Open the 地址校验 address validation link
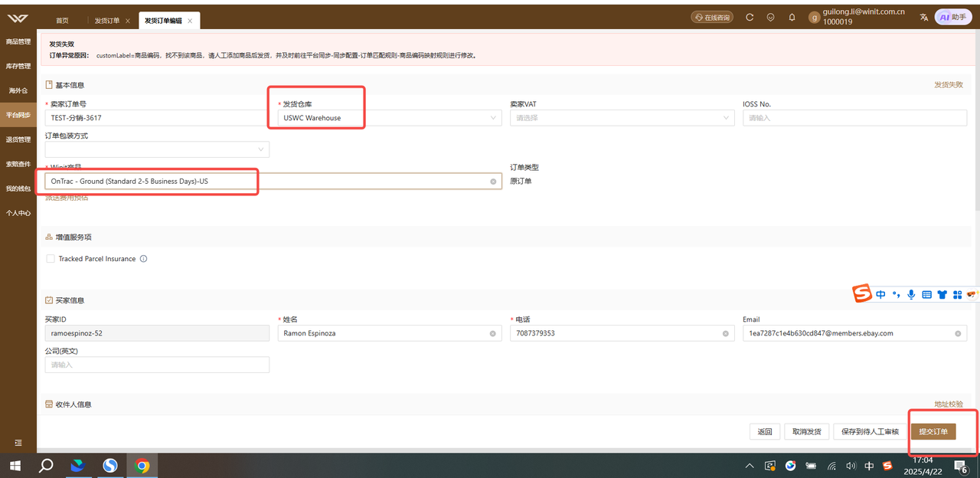980x478 pixels. pyautogui.click(x=949, y=404)
